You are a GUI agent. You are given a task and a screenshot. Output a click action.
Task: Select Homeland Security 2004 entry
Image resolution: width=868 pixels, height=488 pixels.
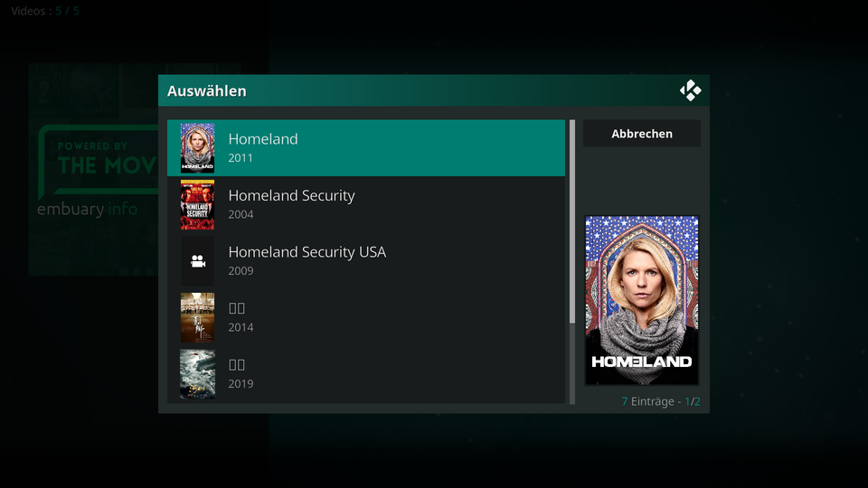(366, 204)
